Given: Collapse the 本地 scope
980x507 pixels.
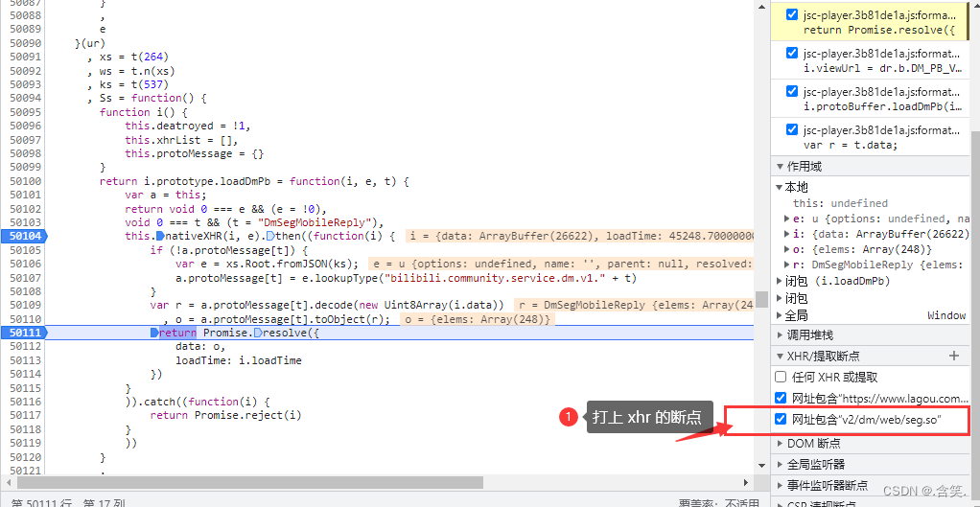Looking at the screenshot, I should (x=780, y=187).
